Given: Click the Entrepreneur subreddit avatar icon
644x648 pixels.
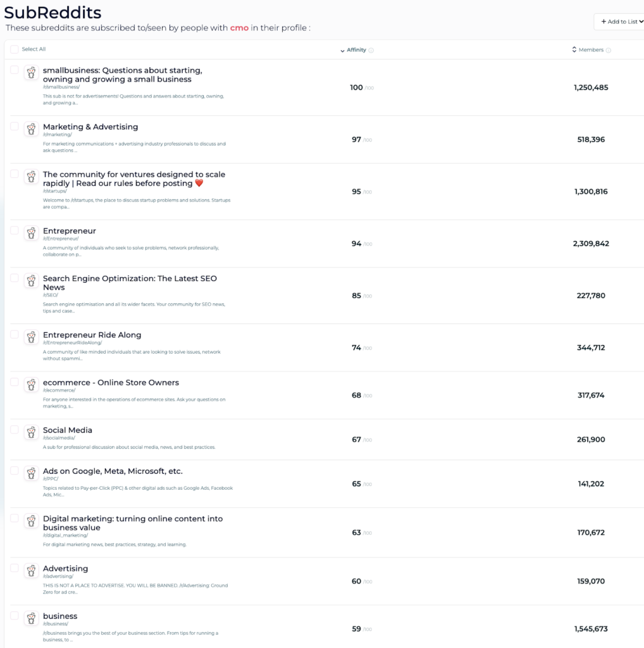Looking at the screenshot, I should [x=31, y=234].
